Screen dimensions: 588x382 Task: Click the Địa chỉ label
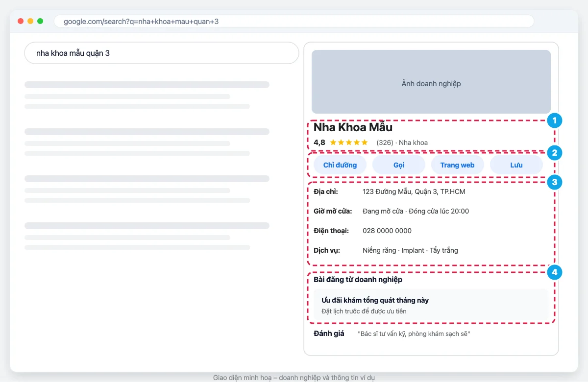click(x=326, y=191)
